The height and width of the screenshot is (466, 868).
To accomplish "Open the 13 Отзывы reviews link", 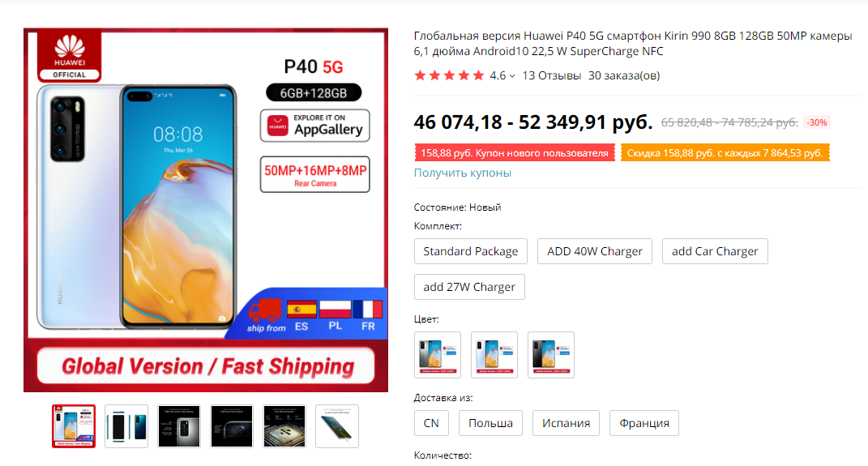I will 551,75.
